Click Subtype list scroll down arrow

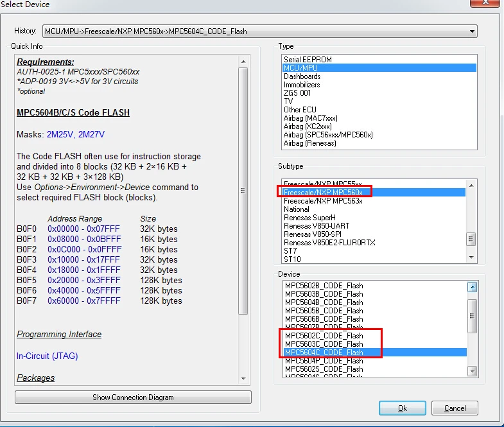click(x=471, y=257)
